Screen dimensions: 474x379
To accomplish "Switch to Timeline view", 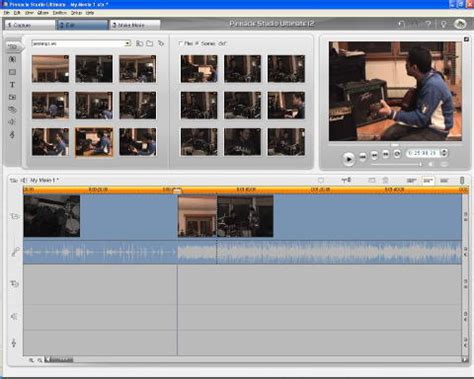I will (x=428, y=180).
